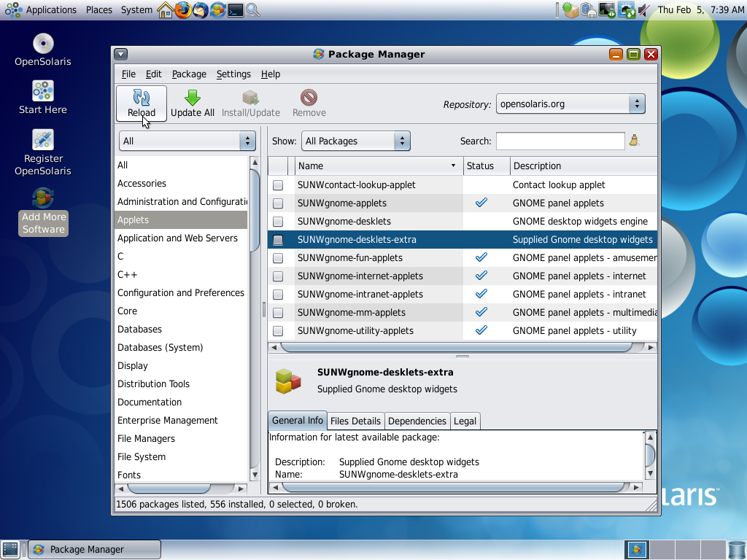Open the terminal launcher in top panel
The width and height of the screenshot is (747, 560).
click(236, 10)
